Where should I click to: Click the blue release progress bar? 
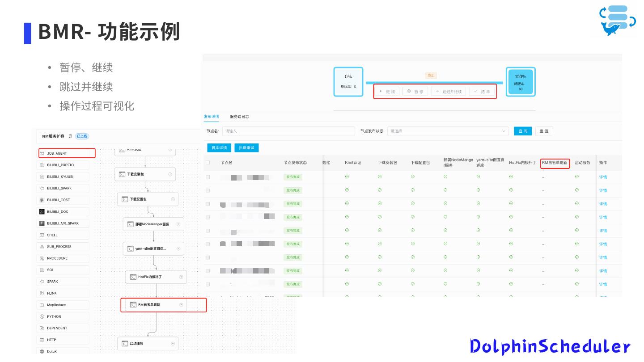tap(434, 83)
